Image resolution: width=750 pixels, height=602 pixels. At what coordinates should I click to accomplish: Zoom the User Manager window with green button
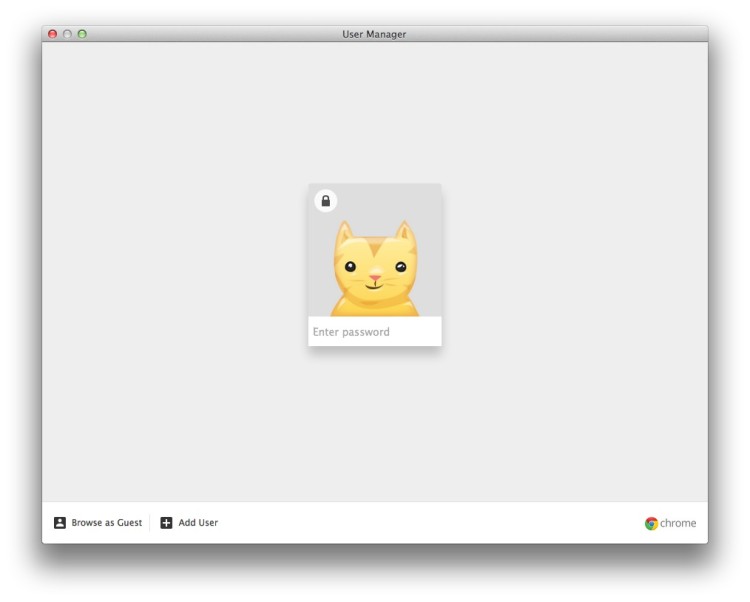point(82,34)
